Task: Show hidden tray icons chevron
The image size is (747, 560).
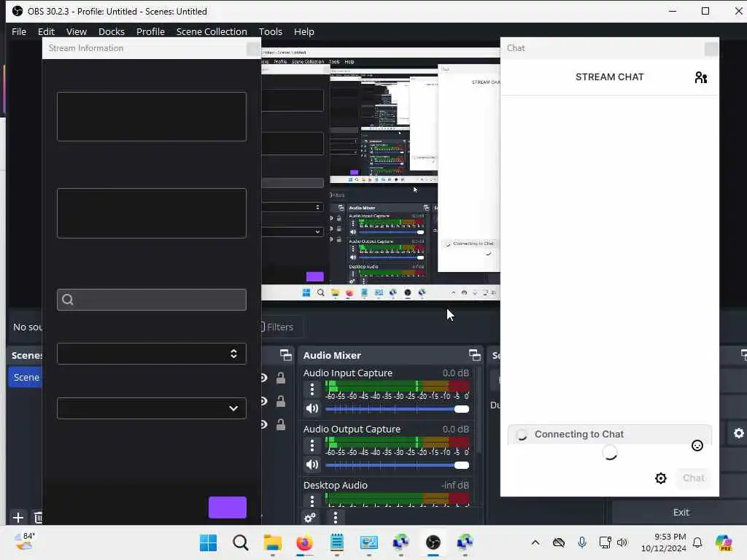Action: tap(535, 542)
